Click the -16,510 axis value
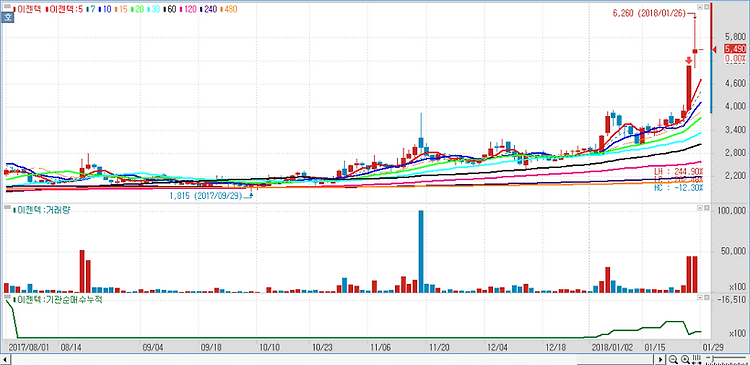 [733, 299]
